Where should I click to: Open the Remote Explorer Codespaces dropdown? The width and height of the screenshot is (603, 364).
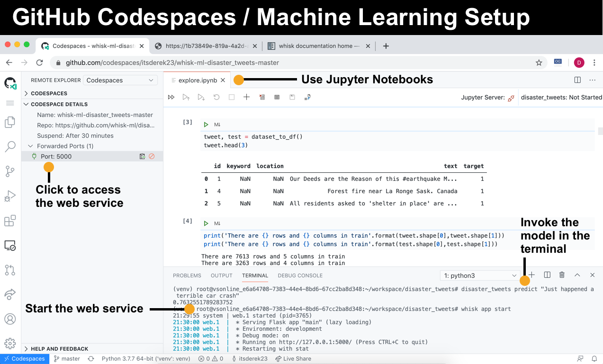(x=120, y=80)
